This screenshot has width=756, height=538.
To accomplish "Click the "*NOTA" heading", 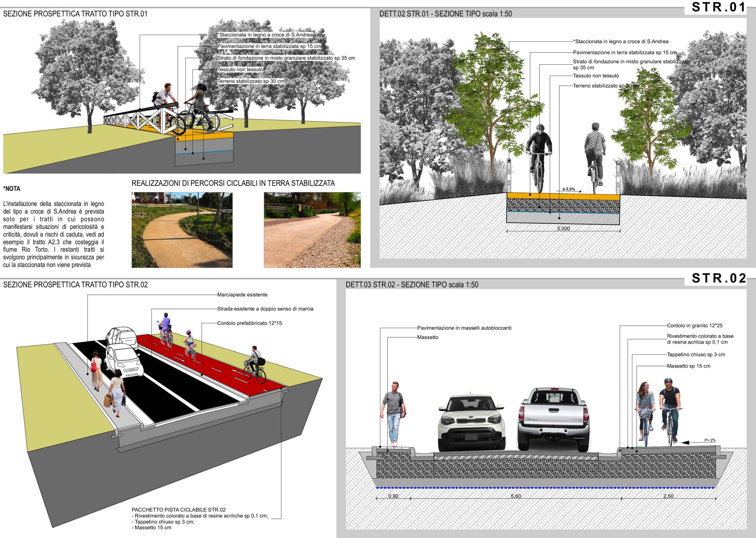I will point(12,188).
